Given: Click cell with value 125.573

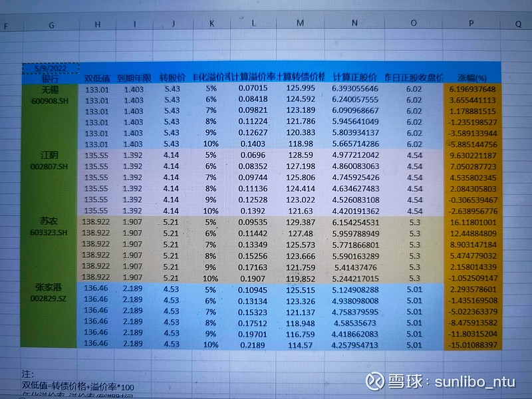Looking at the screenshot, I should [301, 245].
